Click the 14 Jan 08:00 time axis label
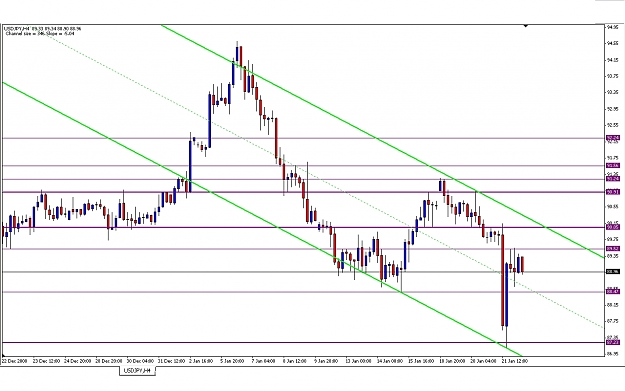Image resolution: width=625 pixels, height=391 pixels. coord(389,361)
